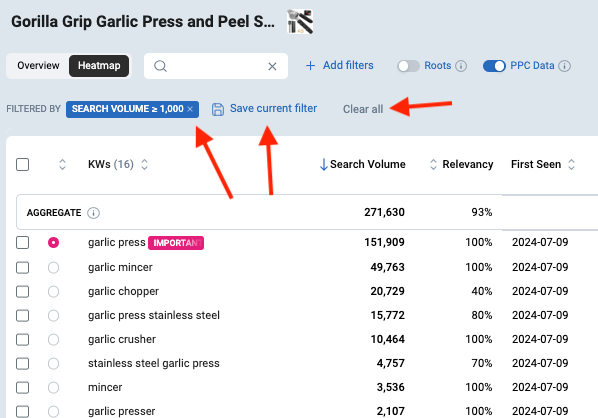Switch to the Overview tab

click(38, 66)
